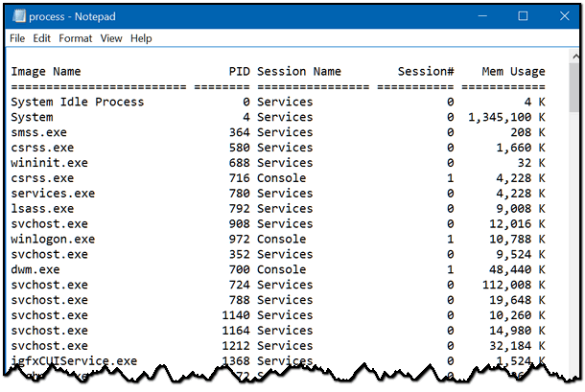Open the File menu

(x=17, y=38)
